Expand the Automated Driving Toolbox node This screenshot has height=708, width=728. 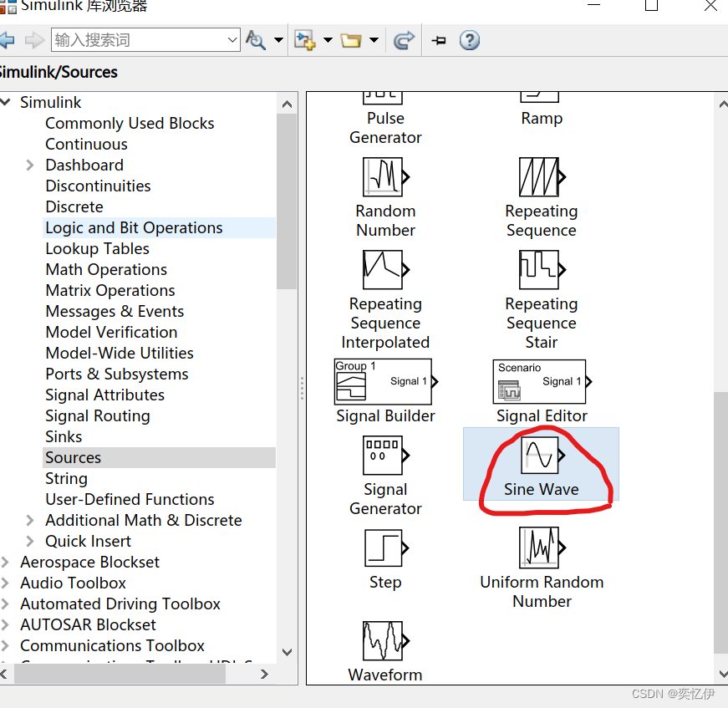[x=5, y=604]
